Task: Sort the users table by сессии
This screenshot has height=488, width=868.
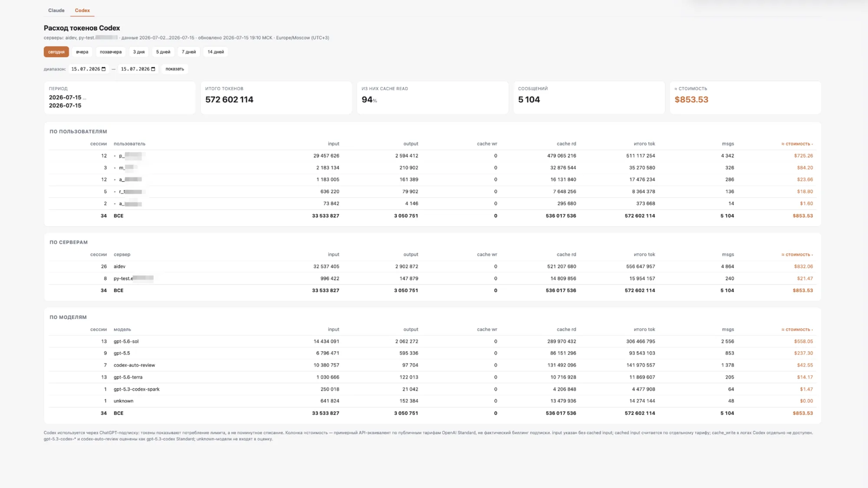Action: 99,144
